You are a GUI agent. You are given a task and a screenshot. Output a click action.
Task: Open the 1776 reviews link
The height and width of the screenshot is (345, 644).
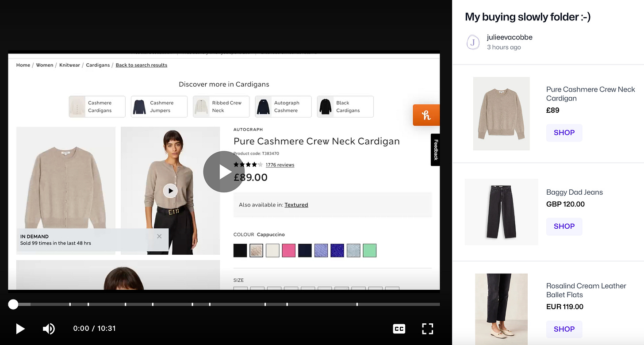pos(280,165)
